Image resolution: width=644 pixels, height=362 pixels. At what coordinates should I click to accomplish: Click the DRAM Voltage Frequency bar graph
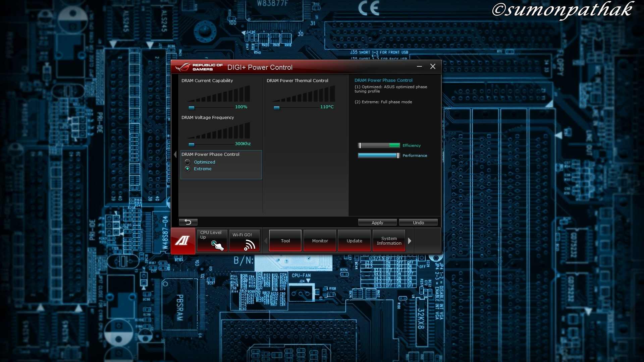click(x=219, y=130)
